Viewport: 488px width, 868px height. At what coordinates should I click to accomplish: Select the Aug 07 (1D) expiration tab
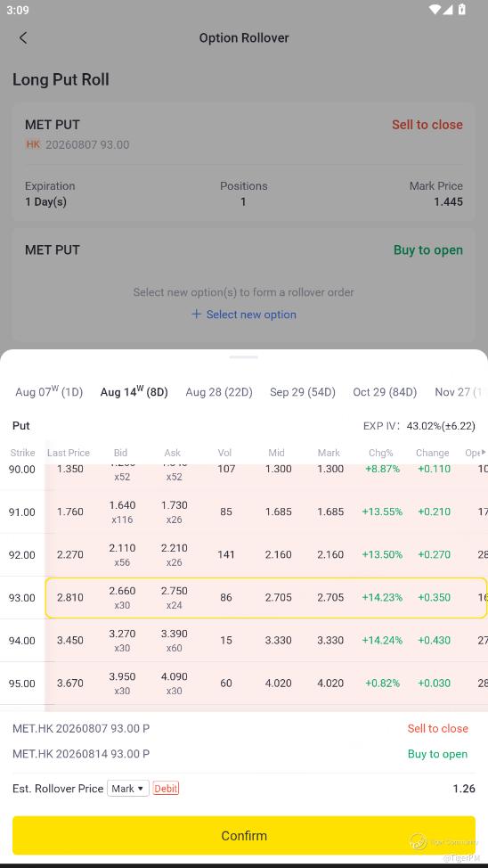click(49, 392)
